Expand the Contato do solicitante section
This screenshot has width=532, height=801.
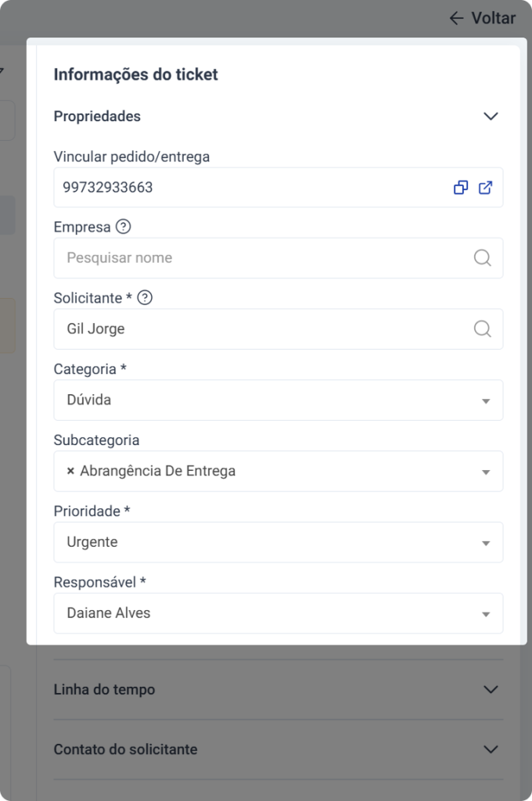[491, 749]
